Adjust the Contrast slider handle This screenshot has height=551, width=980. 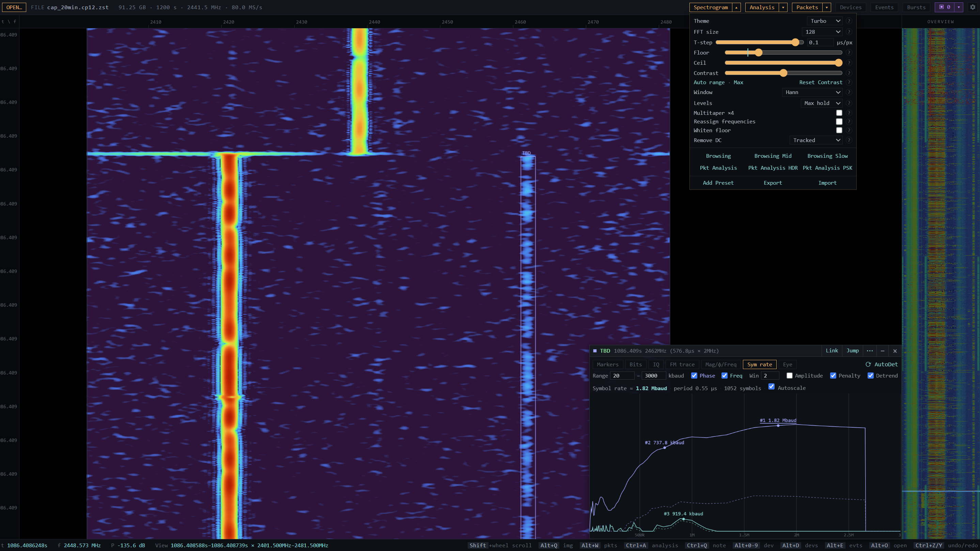[783, 73]
